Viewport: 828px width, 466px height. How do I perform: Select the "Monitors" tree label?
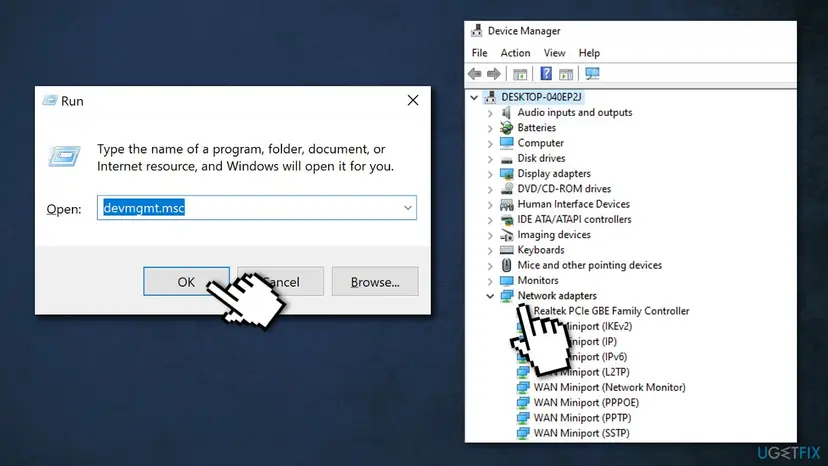(x=538, y=281)
